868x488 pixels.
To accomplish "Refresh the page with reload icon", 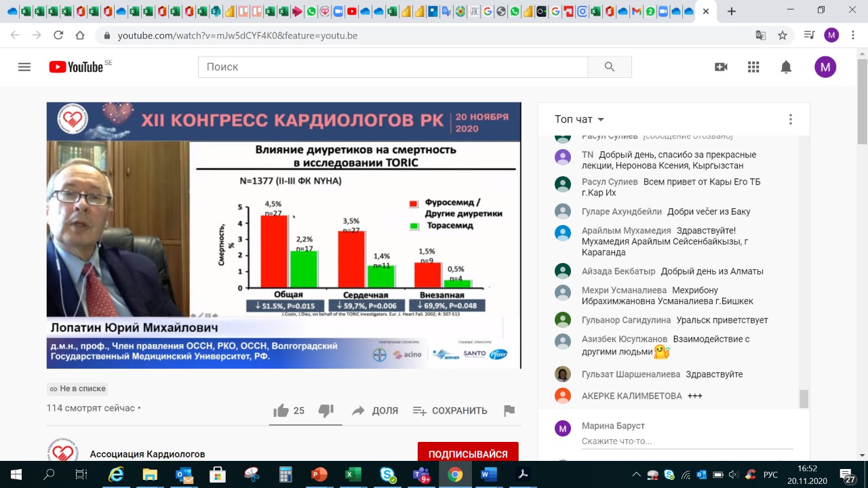I will pos(59,35).
